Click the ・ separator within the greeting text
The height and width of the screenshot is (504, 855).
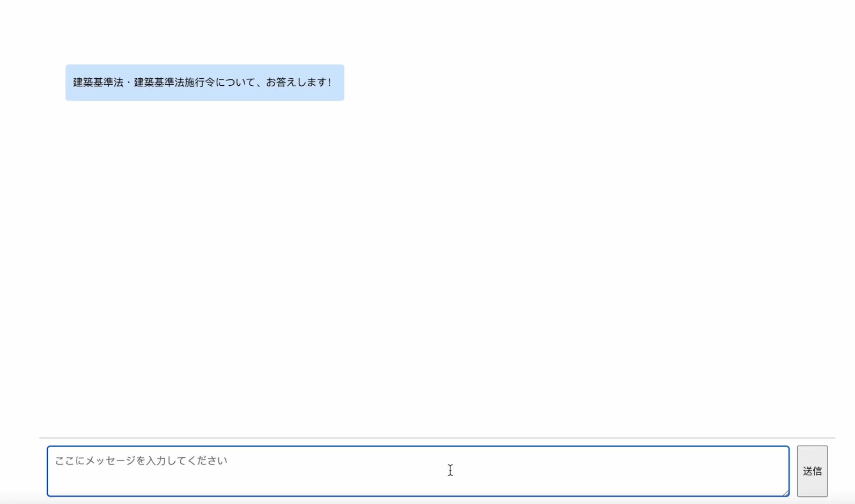129,82
